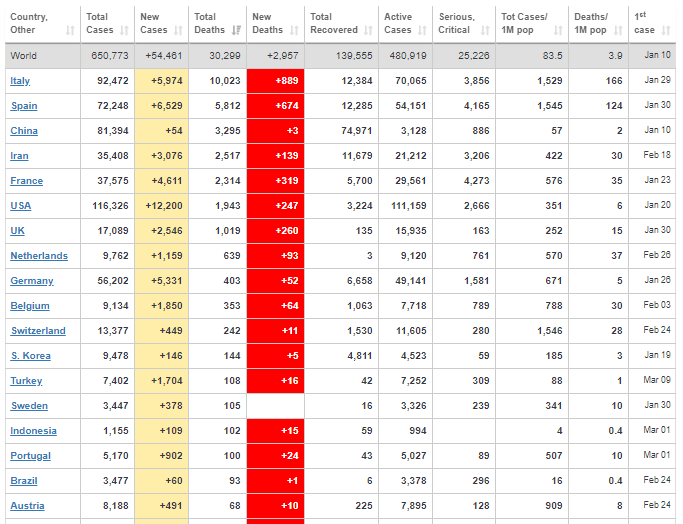Open the Portugal country link

click(30, 456)
